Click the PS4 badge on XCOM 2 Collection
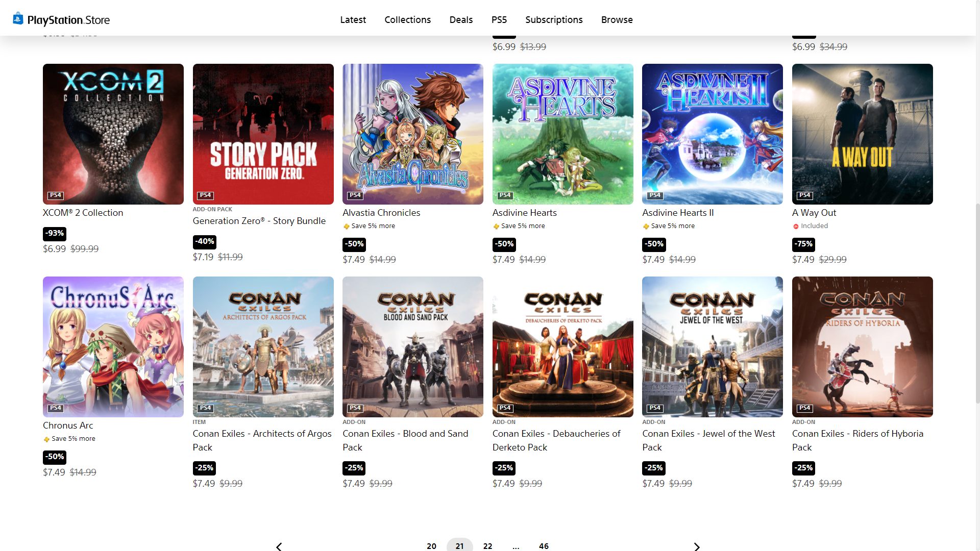The height and width of the screenshot is (551, 980). 56,195
